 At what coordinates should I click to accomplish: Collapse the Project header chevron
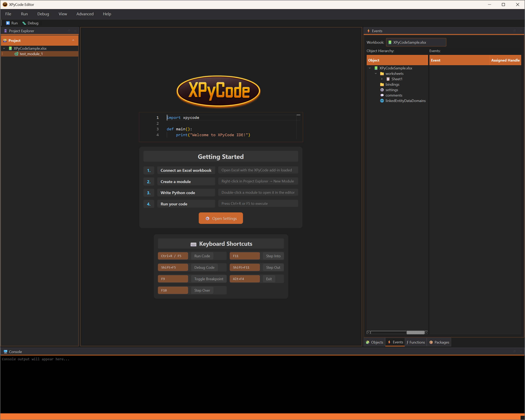pos(73,40)
